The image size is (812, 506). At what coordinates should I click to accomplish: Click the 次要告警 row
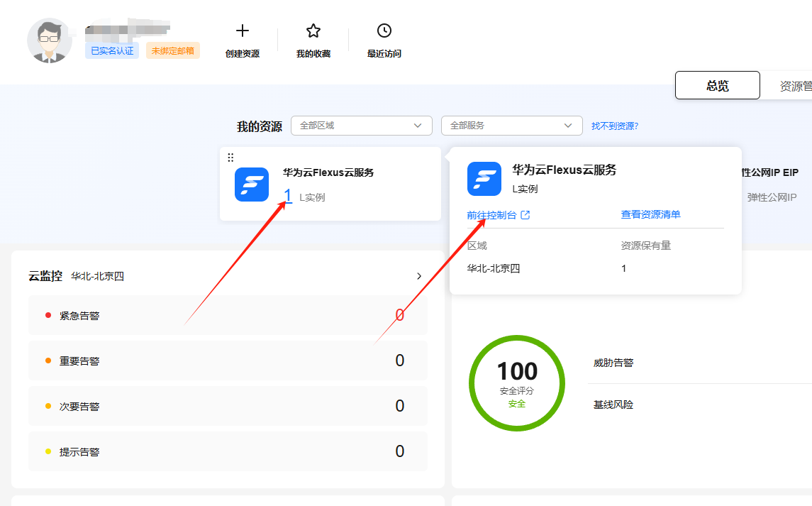(228, 406)
